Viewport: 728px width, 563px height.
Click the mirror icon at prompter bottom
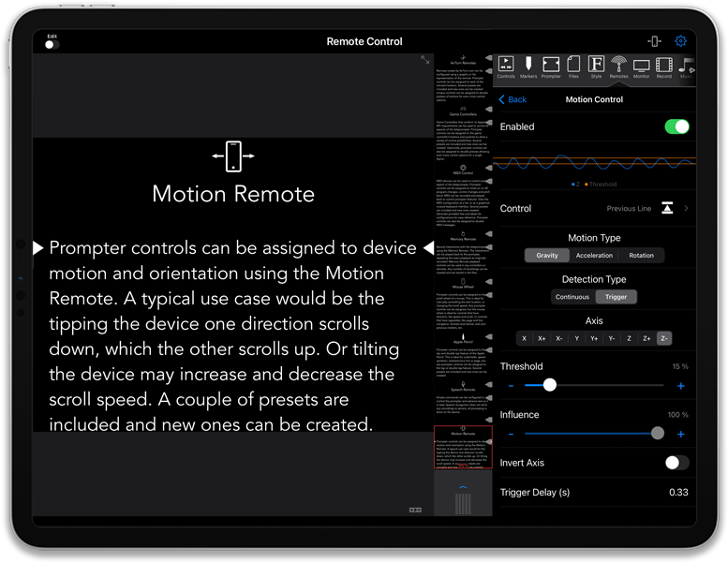point(415,510)
